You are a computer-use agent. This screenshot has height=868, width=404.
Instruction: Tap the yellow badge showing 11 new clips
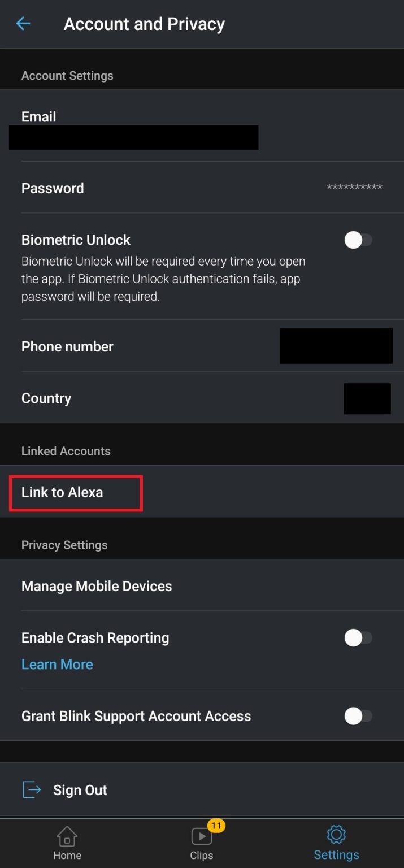click(216, 826)
